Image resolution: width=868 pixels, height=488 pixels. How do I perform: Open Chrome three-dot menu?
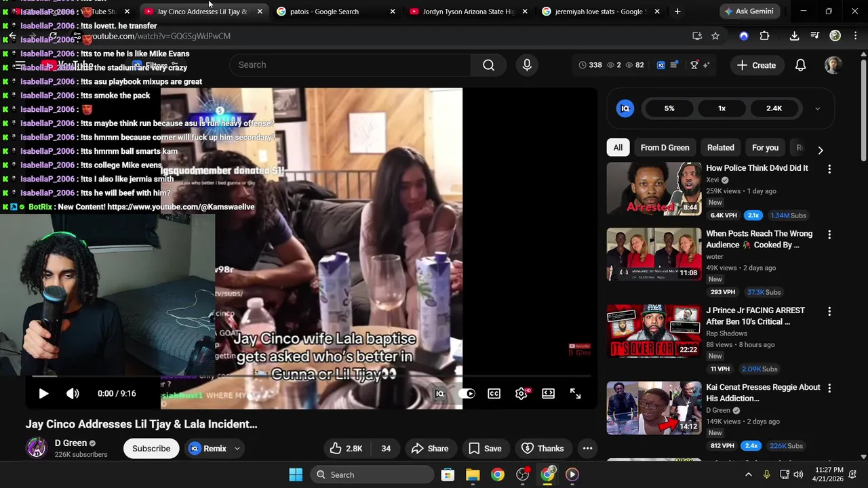[x=854, y=36]
